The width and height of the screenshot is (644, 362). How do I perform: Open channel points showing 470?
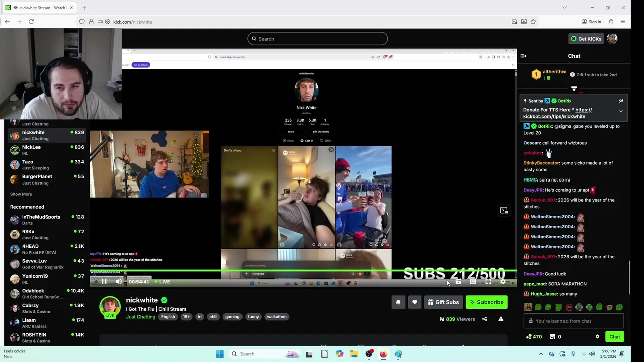pos(534,337)
